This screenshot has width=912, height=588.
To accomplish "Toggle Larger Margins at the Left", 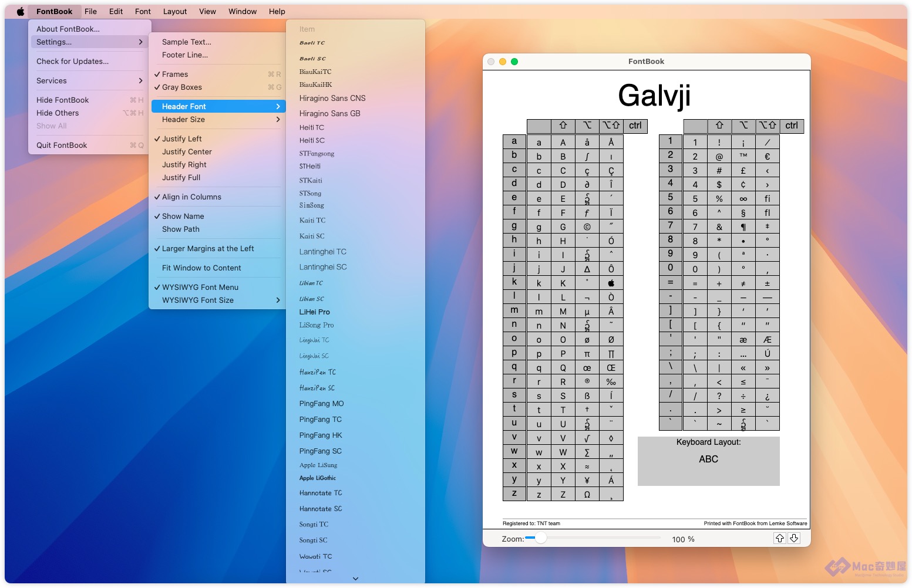I will [217, 248].
